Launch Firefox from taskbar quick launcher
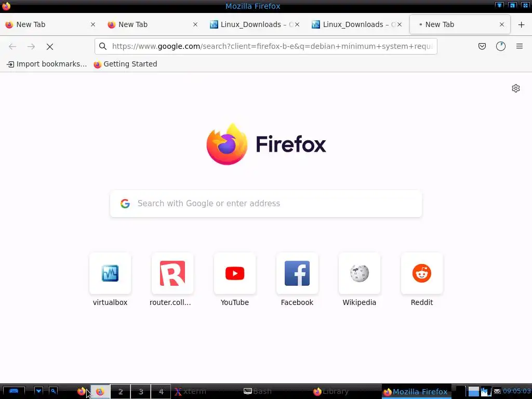 click(x=81, y=392)
